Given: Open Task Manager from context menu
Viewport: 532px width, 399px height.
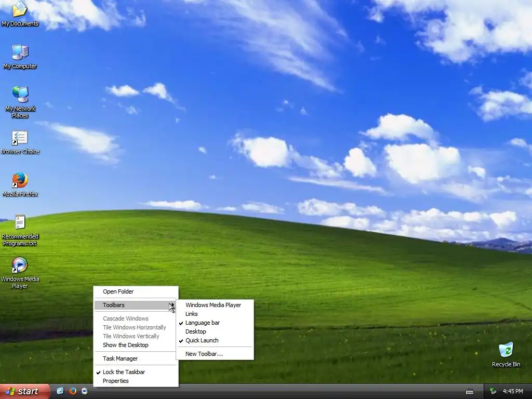Looking at the screenshot, I should [x=136, y=358].
